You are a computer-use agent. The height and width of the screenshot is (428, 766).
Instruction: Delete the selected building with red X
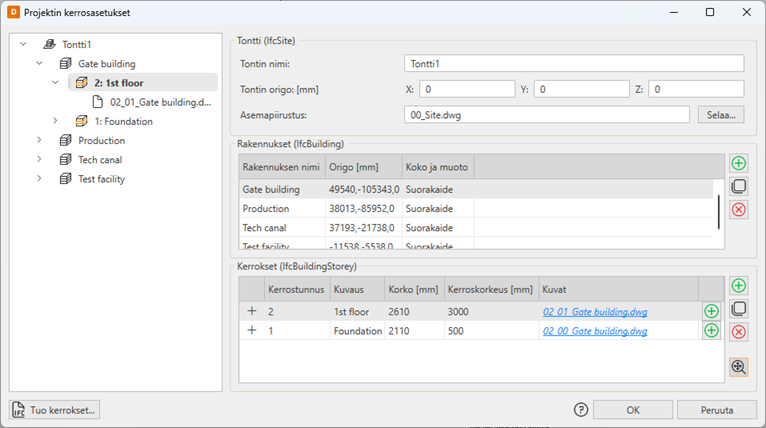(x=739, y=209)
